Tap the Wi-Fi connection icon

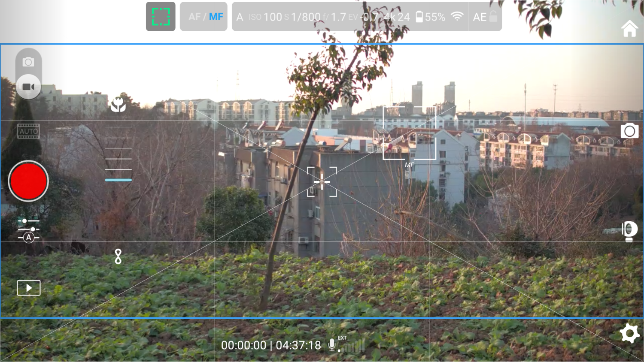[457, 17]
